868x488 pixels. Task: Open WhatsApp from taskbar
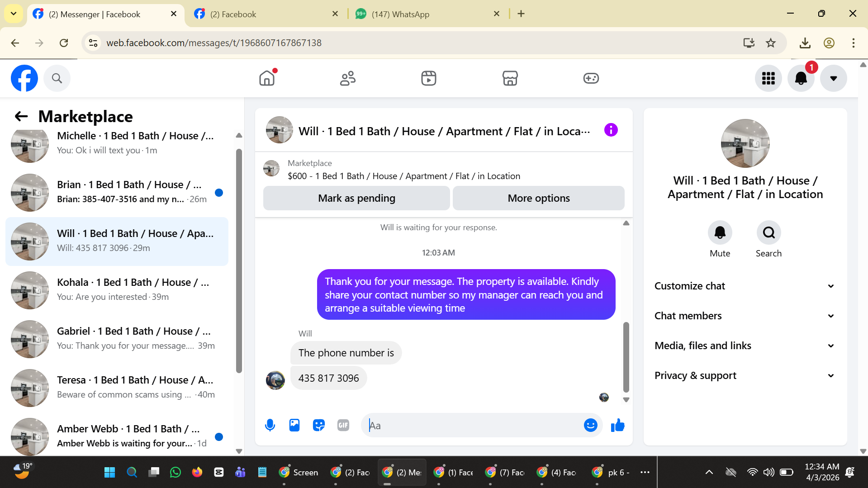175,472
